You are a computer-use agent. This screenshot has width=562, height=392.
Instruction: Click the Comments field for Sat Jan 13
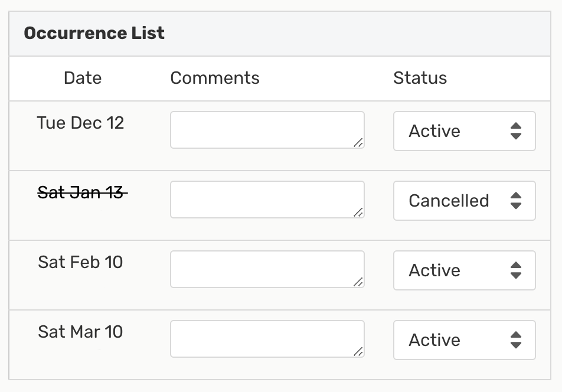pos(267,200)
